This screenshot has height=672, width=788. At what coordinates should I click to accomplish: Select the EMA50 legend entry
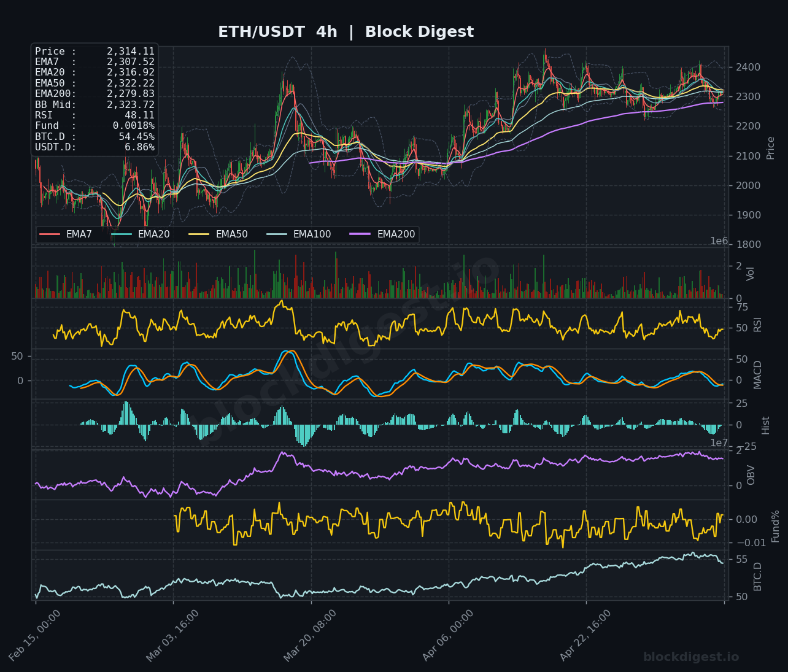[218, 234]
